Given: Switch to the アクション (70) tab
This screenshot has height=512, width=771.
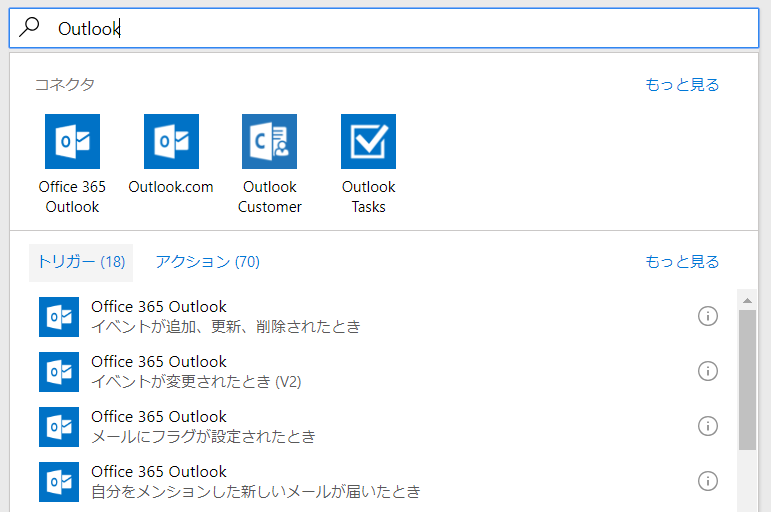Looking at the screenshot, I should pyautogui.click(x=208, y=262).
